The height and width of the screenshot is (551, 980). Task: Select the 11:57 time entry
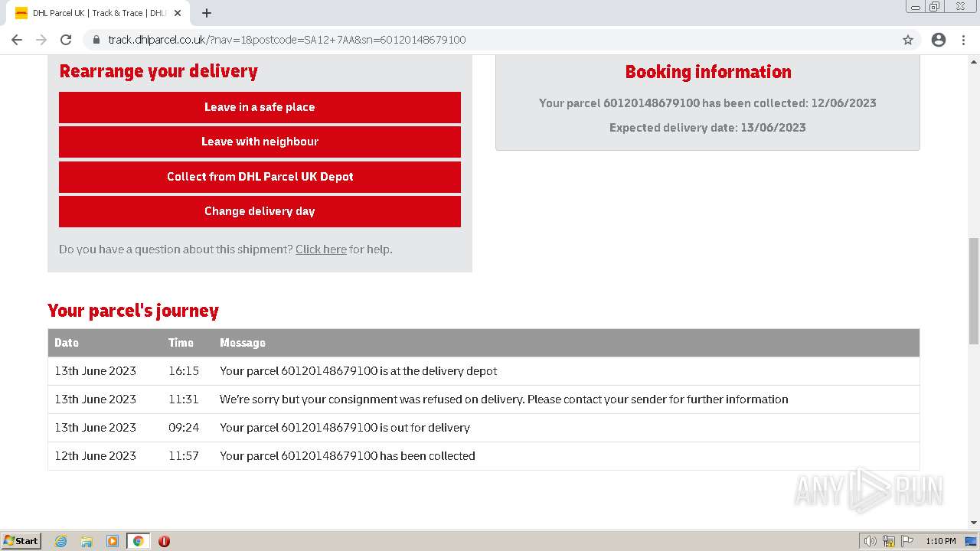pos(184,456)
